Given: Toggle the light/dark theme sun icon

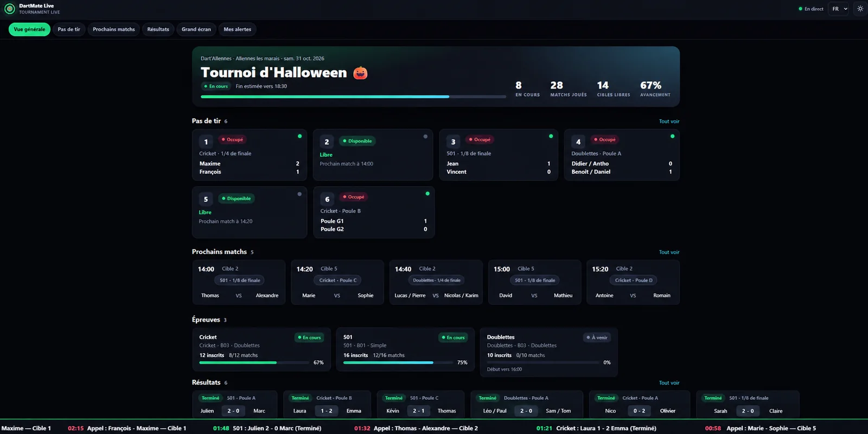Looking at the screenshot, I should click(x=860, y=9).
